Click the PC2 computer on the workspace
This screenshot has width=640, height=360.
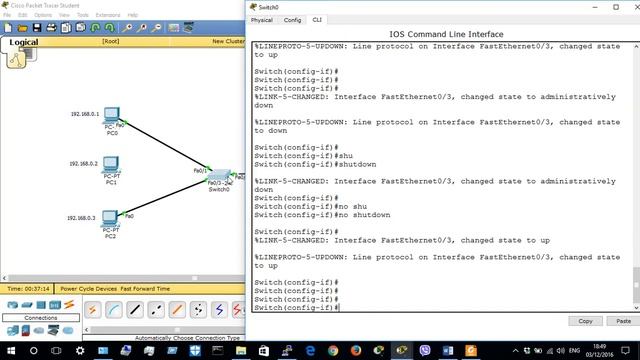[110, 218]
